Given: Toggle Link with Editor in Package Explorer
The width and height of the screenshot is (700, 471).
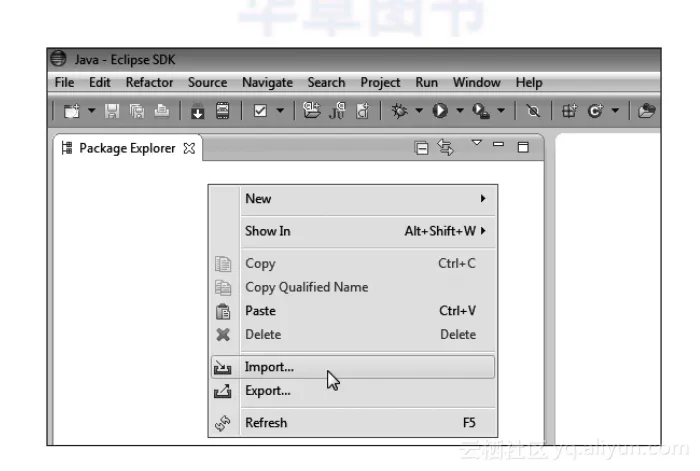Looking at the screenshot, I should (446, 147).
